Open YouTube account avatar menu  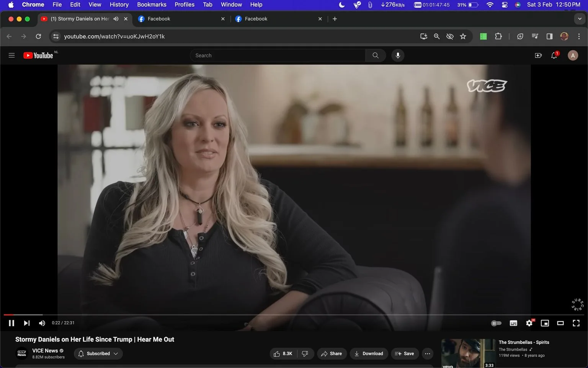point(573,56)
